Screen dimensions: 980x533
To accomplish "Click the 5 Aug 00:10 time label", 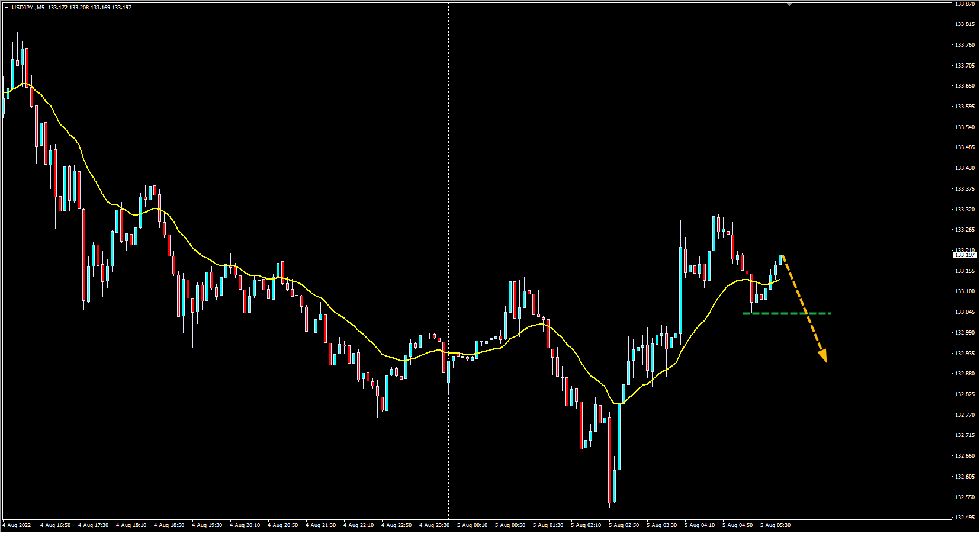I will (x=472, y=525).
